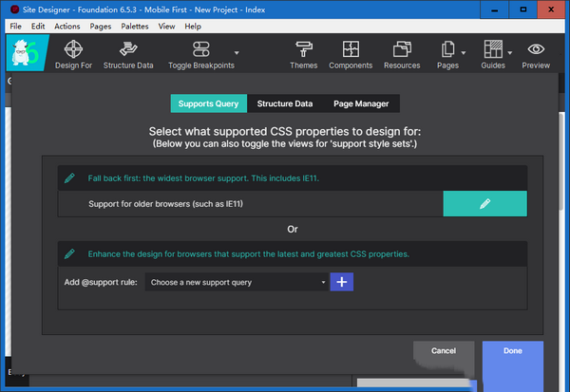The width and height of the screenshot is (570, 392).
Task: Click the Enhance the design heading text
Action: [248, 254]
